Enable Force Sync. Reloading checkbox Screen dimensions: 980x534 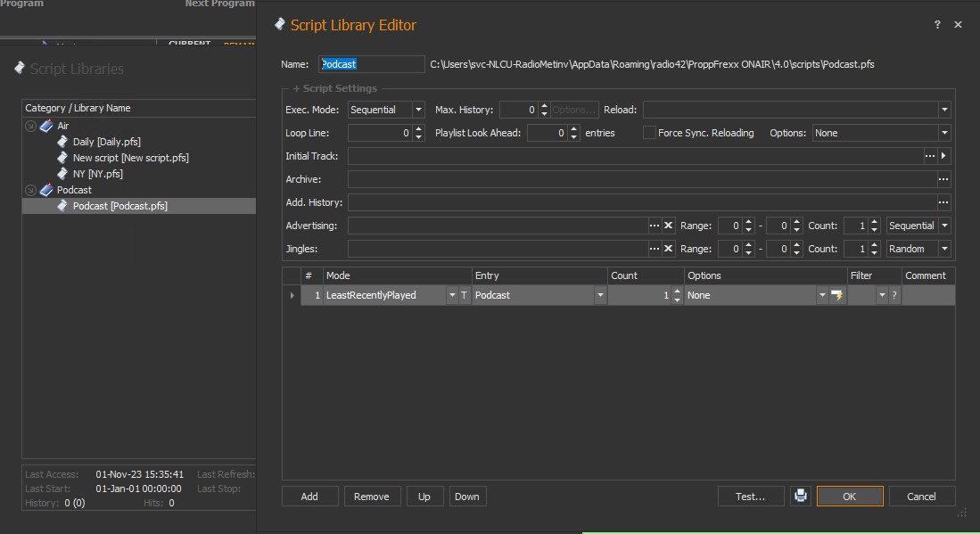click(648, 133)
